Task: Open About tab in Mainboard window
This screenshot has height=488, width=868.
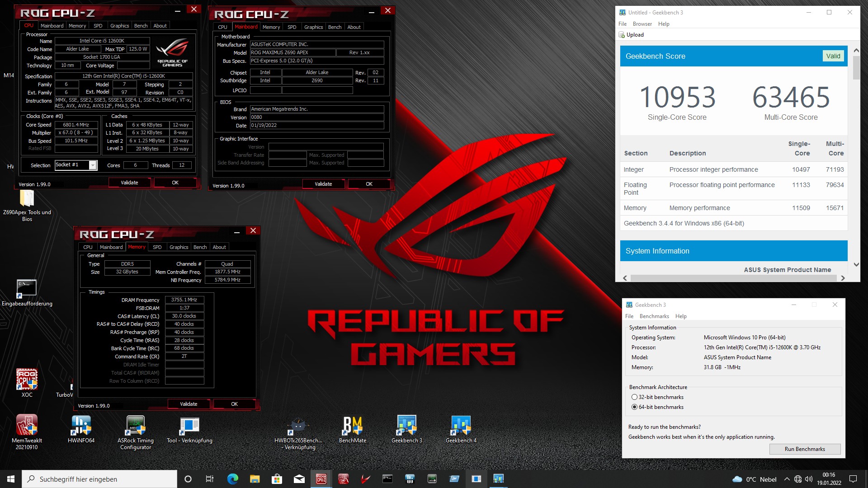Action: point(354,27)
